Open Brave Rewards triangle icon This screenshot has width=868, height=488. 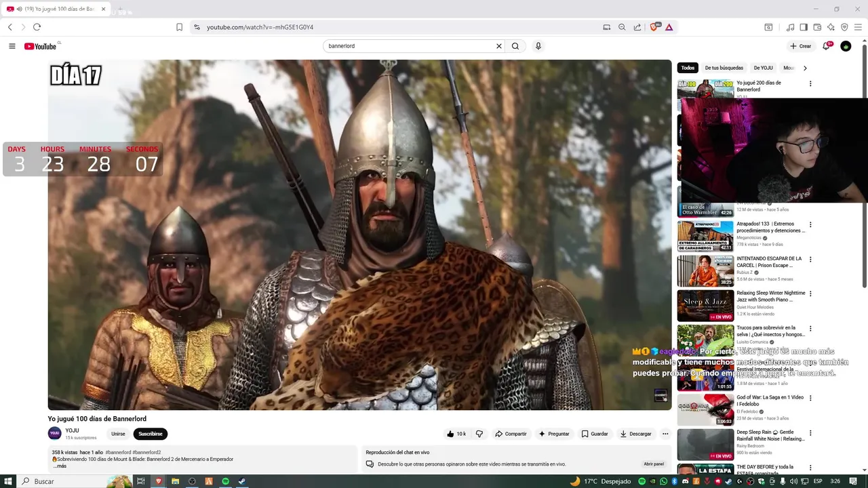669,27
